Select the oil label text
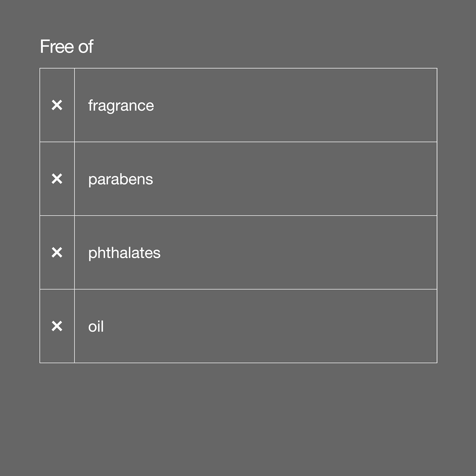This screenshot has height=476, width=476. pos(96,327)
